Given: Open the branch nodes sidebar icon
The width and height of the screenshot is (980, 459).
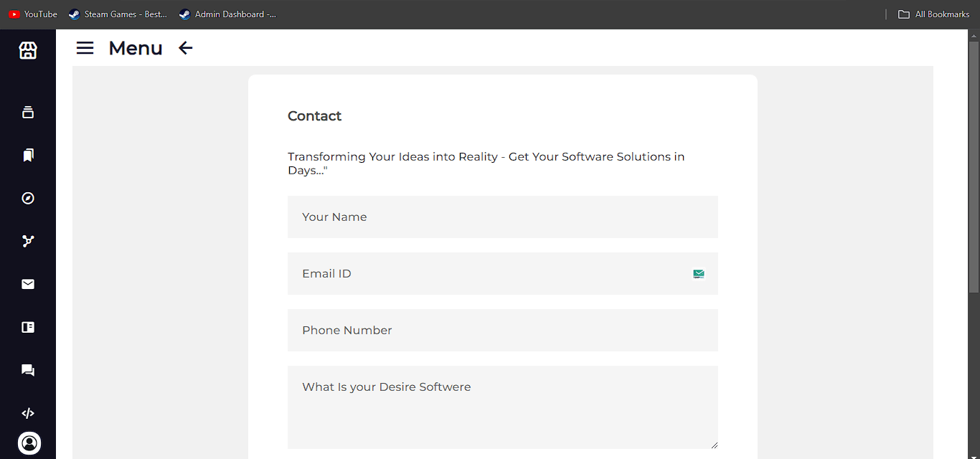Looking at the screenshot, I should click(x=28, y=241).
